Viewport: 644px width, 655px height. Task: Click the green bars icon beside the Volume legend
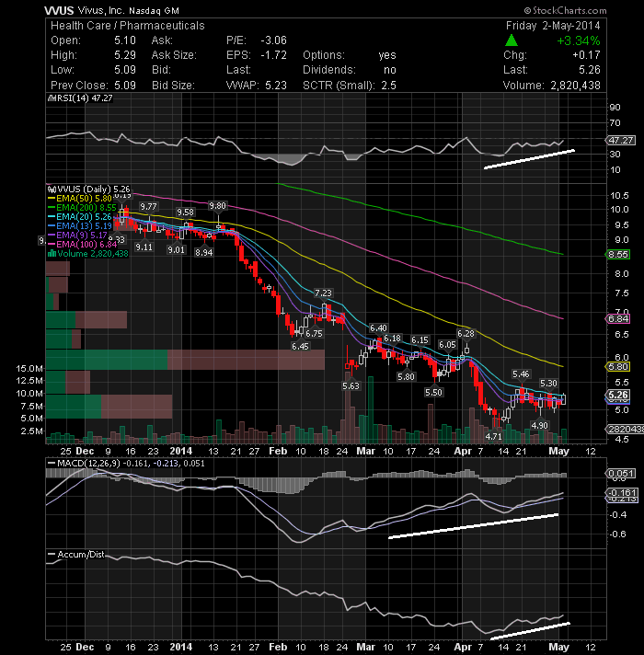[52, 253]
